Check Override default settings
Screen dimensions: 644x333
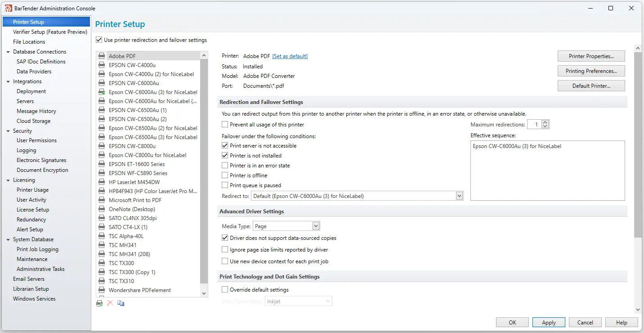click(x=225, y=290)
